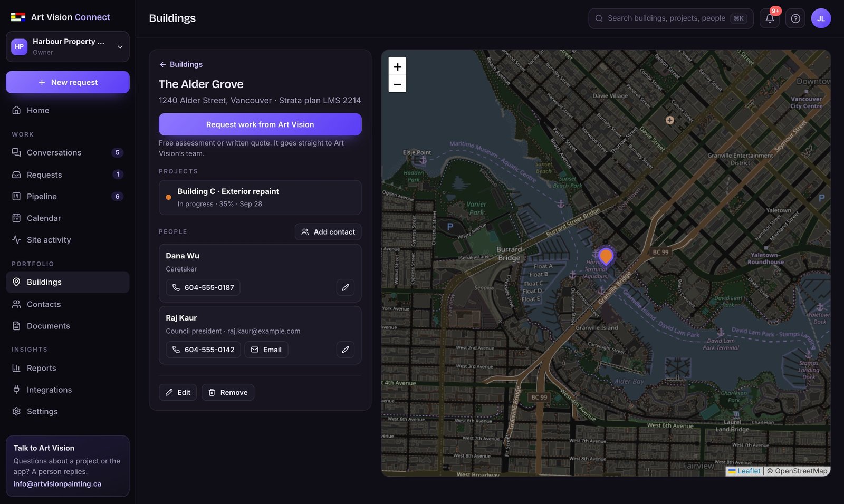Click the Add contact button
Image resolution: width=844 pixels, height=504 pixels.
pos(328,232)
